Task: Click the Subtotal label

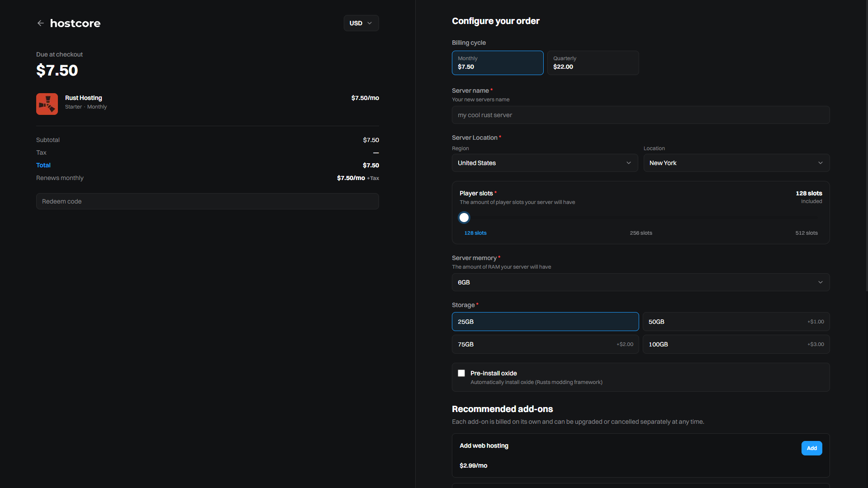Action: pyautogui.click(x=48, y=140)
